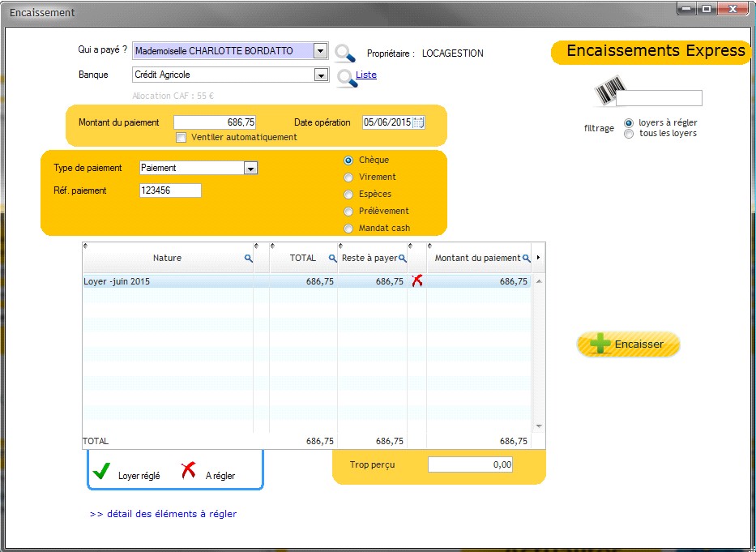Enable Ventiler automatiquement checkbox
This screenshot has width=756, height=552.
(x=182, y=138)
